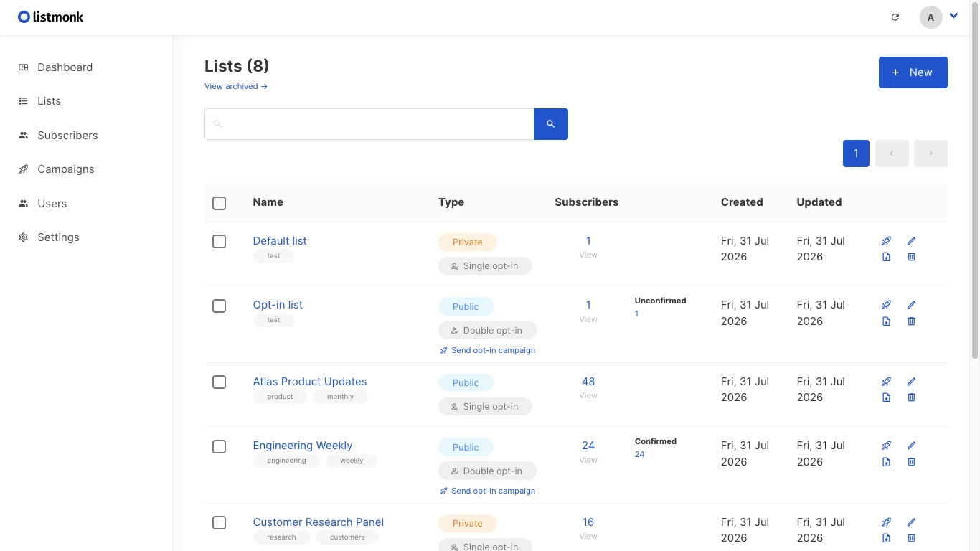Click the next page arrow
This screenshot has width=980, height=551.
coord(930,154)
